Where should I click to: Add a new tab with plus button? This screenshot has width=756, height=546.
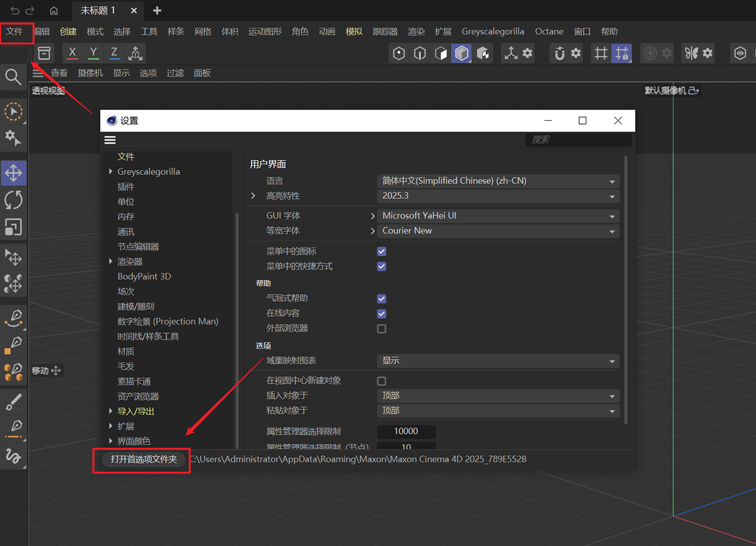(x=157, y=11)
